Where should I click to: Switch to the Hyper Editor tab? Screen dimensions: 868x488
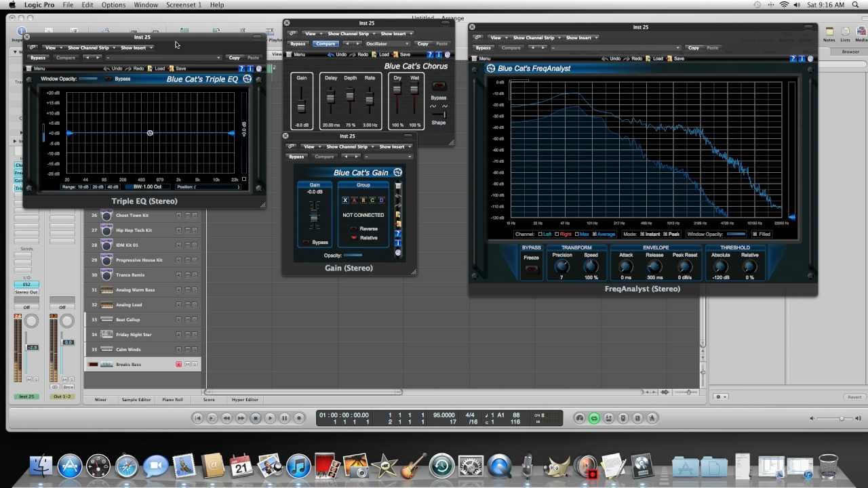245,400
